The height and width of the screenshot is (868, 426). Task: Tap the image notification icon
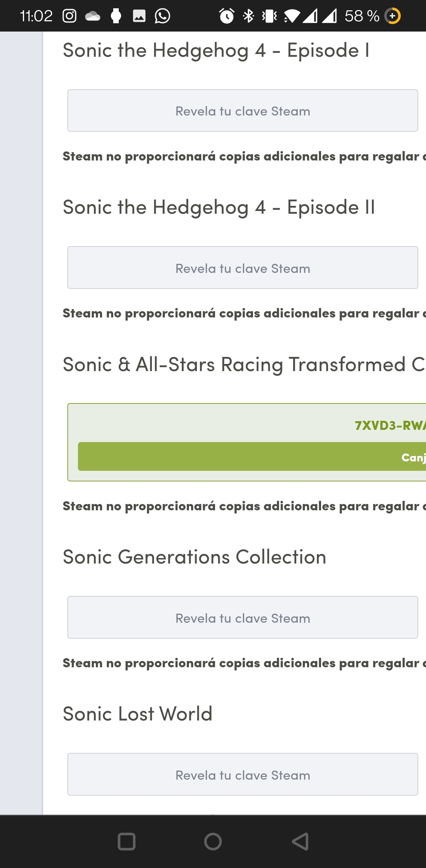click(139, 16)
